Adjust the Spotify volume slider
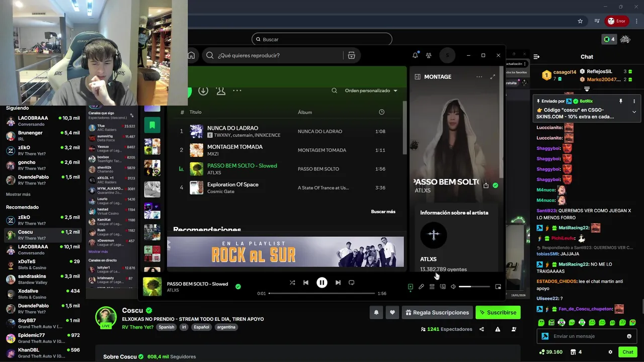 tap(474, 287)
